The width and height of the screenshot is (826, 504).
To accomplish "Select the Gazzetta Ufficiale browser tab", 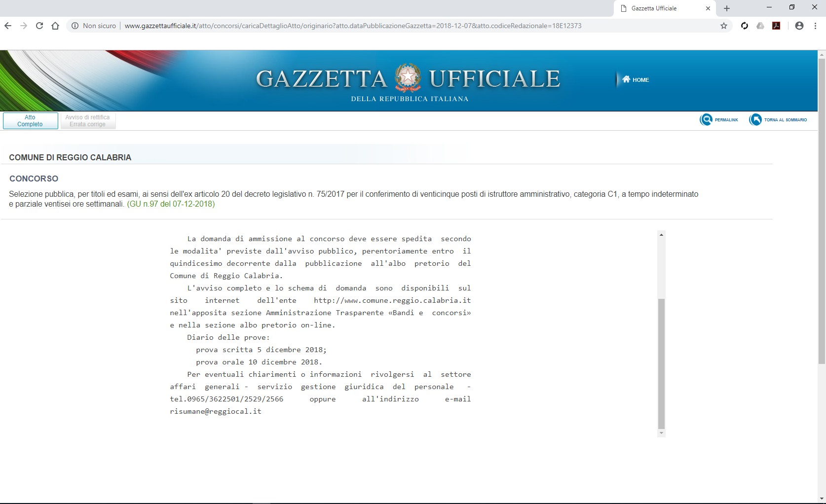I will point(665,8).
